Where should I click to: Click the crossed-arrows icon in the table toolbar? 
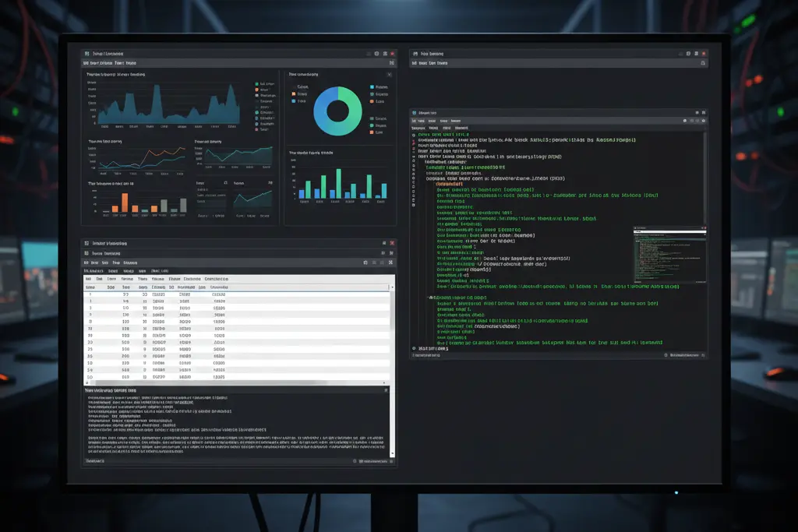point(390,262)
